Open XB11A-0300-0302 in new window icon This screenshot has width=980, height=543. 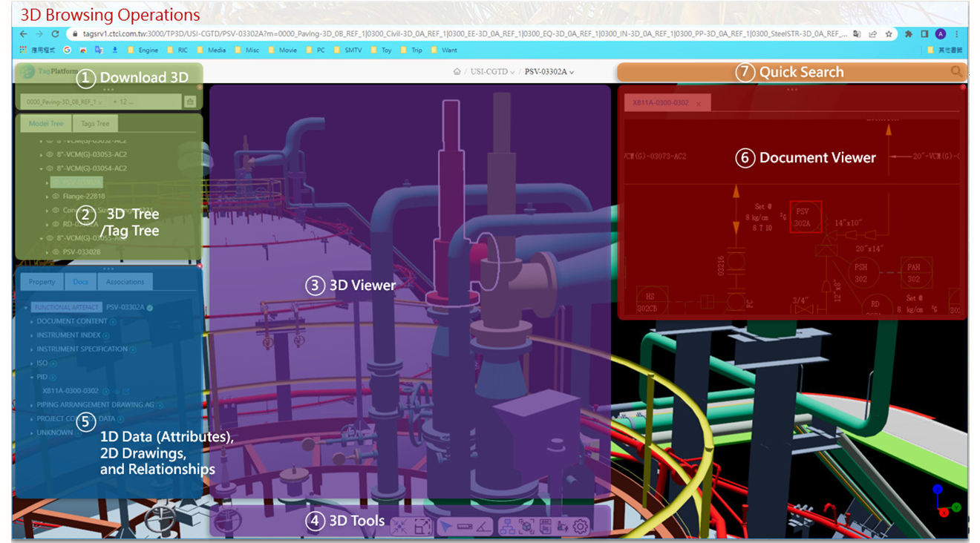[126, 391]
